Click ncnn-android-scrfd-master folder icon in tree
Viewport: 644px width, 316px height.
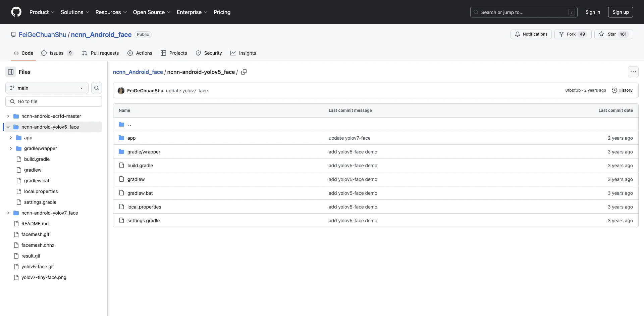[x=16, y=116]
